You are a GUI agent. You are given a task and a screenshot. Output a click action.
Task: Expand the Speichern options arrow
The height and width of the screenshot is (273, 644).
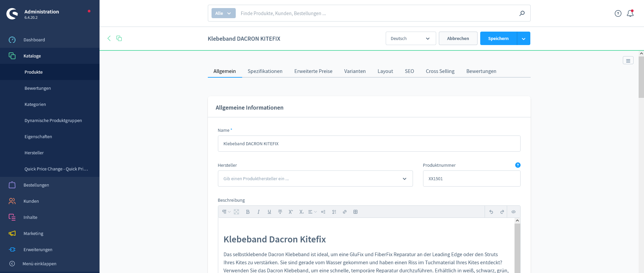(524, 38)
